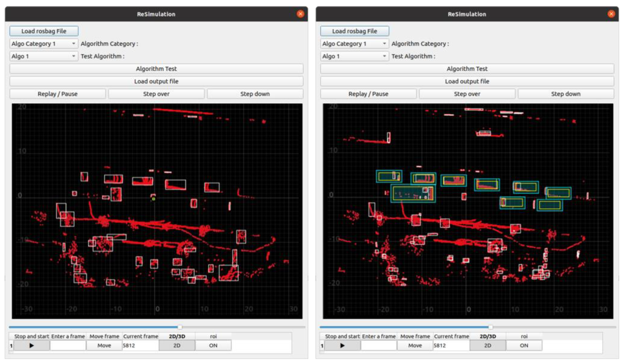Switch roi ON toggle in left window
This screenshot has width=624, height=364.
[213, 345]
